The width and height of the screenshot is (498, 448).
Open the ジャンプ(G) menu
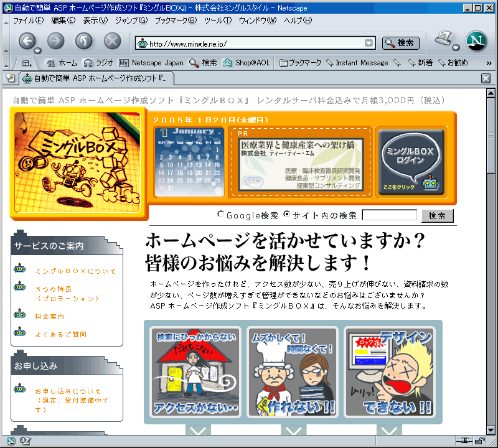pos(131,21)
